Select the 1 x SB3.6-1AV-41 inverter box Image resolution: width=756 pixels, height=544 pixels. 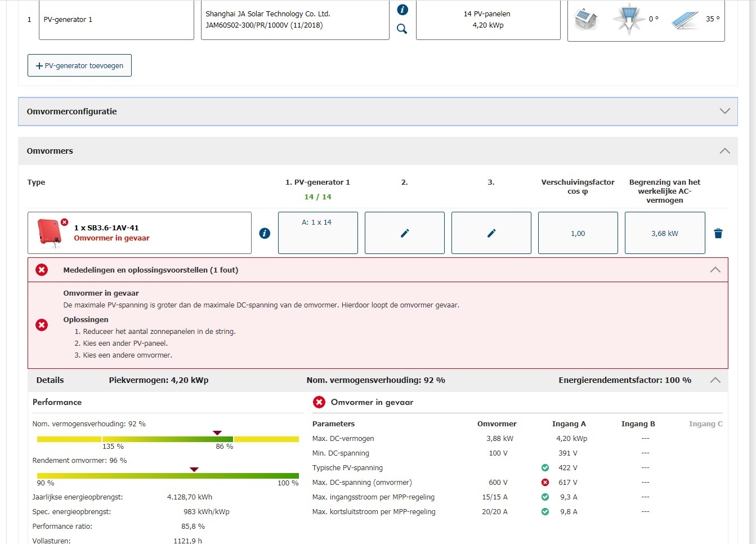click(139, 233)
